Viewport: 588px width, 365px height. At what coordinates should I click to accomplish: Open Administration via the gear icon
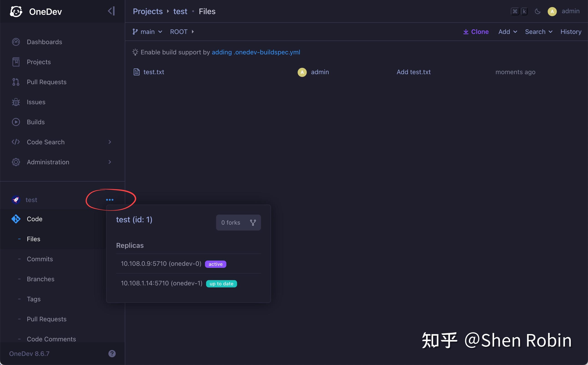point(16,162)
